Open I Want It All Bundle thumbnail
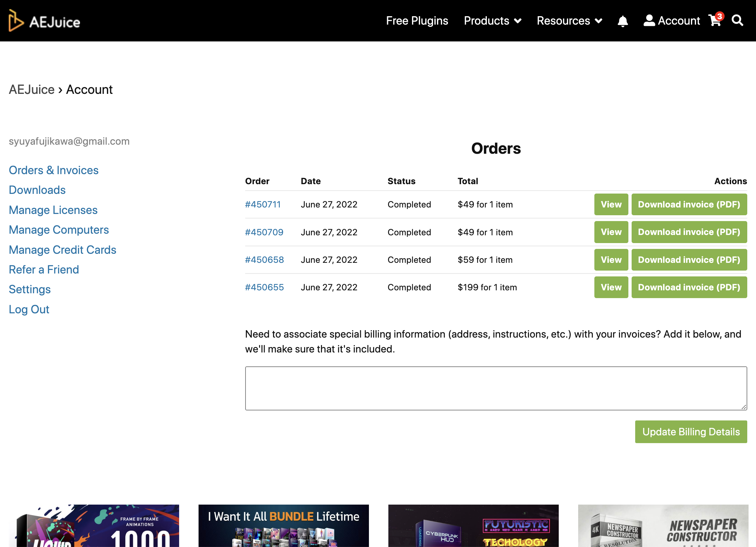Screen dimensions: 756x547 (x=284, y=526)
